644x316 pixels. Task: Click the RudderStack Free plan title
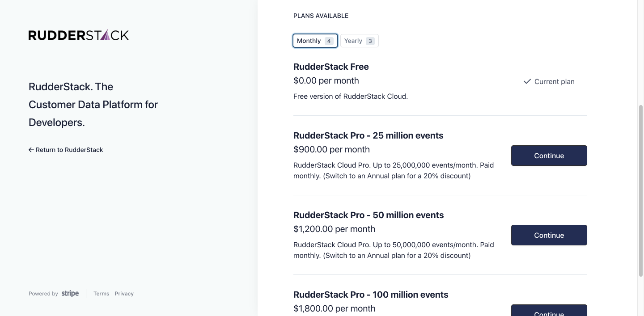click(x=331, y=67)
